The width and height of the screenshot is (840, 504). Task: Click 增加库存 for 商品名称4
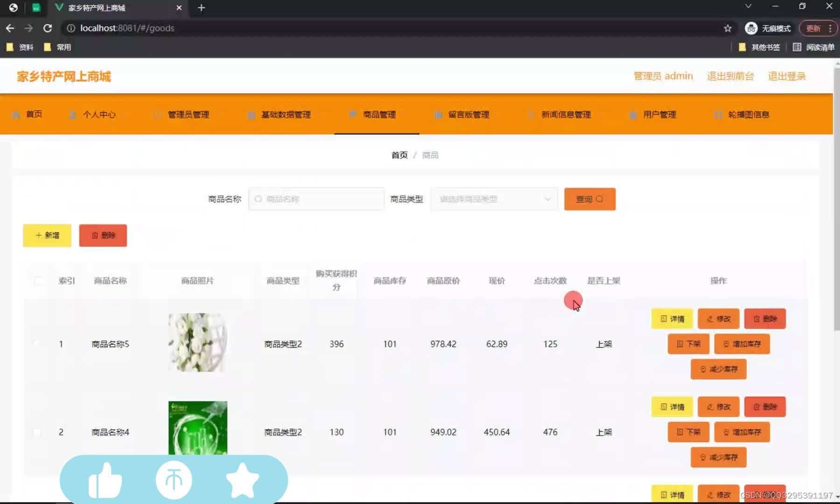(742, 432)
